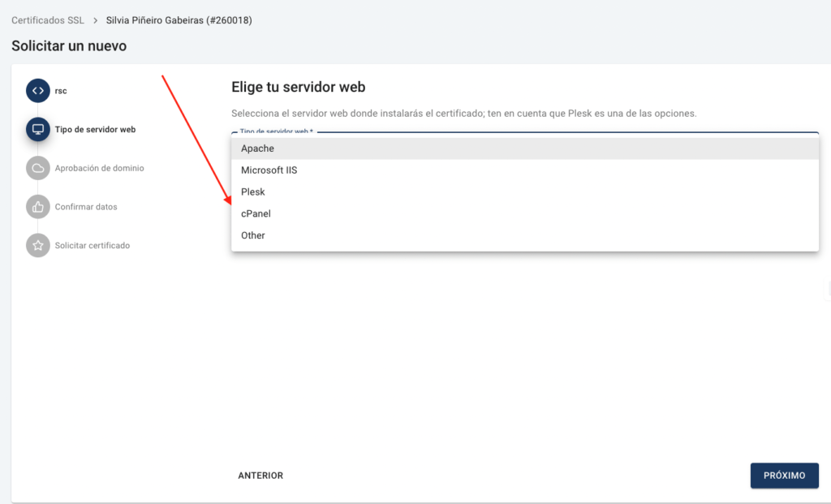Open the Confirmar datos step label
The height and width of the screenshot is (504, 831).
point(86,207)
